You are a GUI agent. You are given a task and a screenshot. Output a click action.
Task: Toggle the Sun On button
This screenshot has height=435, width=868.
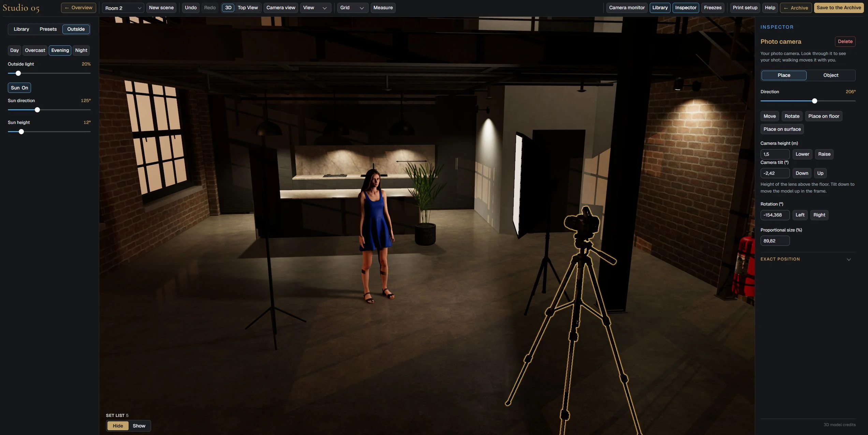pos(19,88)
